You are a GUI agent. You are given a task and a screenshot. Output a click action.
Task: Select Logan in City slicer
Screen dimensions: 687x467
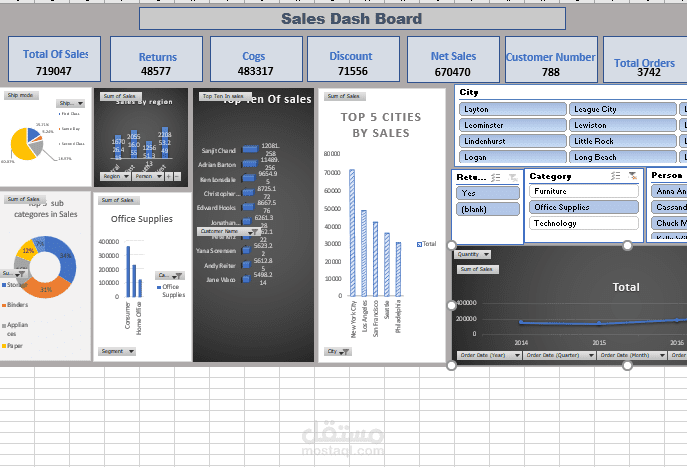[x=513, y=157]
